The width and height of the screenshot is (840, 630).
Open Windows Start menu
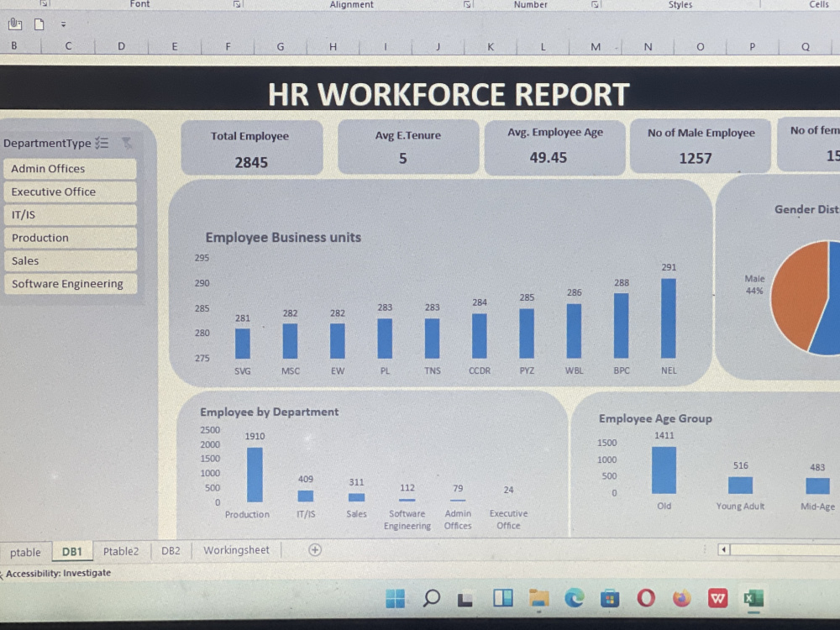[396, 598]
